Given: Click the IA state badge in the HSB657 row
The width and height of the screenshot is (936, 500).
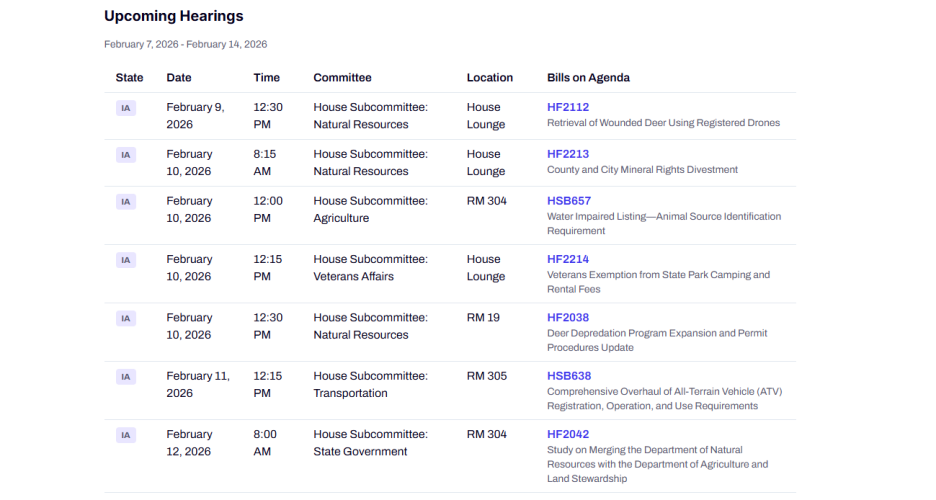Looking at the screenshot, I should coord(126,202).
